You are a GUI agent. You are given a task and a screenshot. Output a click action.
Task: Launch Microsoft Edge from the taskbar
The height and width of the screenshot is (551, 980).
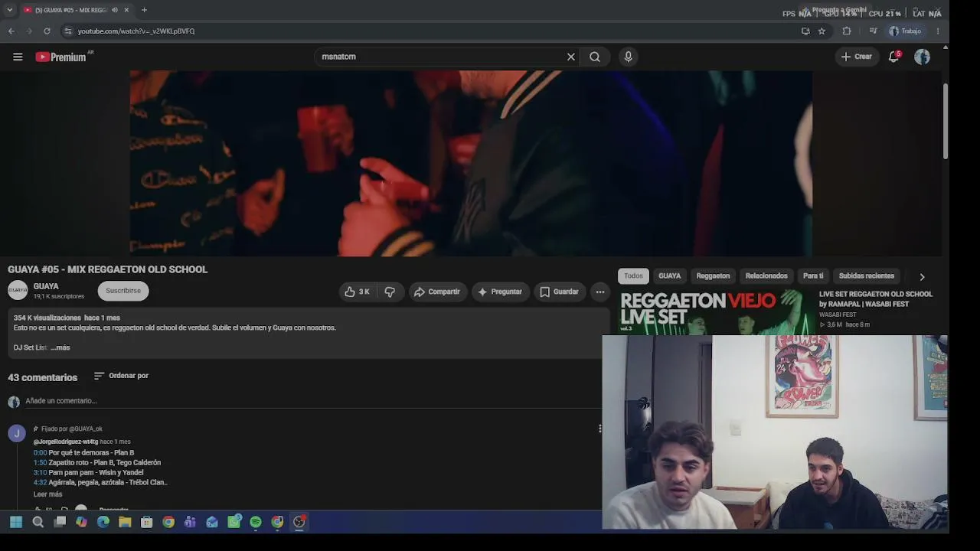[x=103, y=522]
